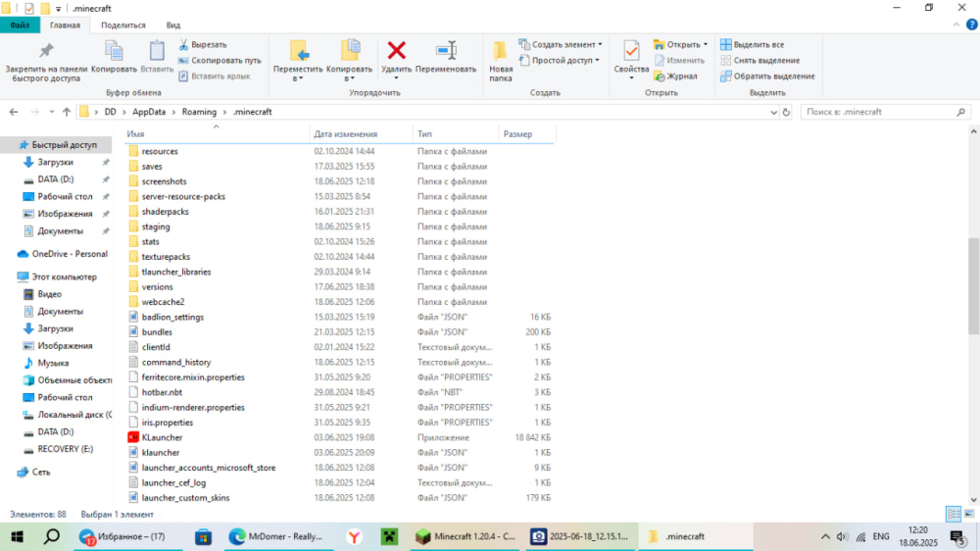The height and width of the screenshot is (551, 980).
Task: Select Этот компьютер in sidebar
Action: (57, 276)
